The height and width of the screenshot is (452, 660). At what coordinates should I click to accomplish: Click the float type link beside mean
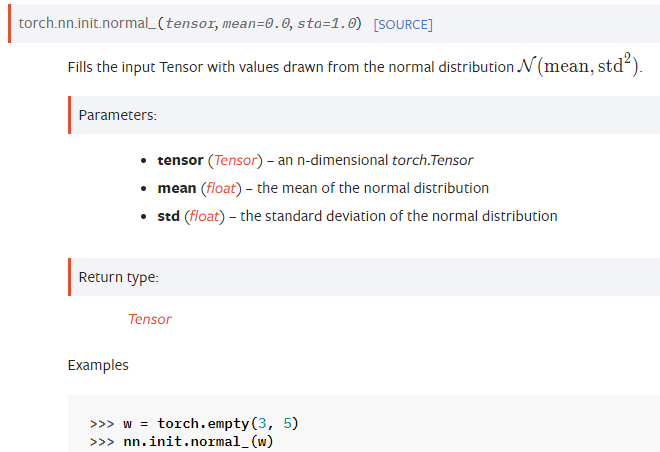coord(221,188)
